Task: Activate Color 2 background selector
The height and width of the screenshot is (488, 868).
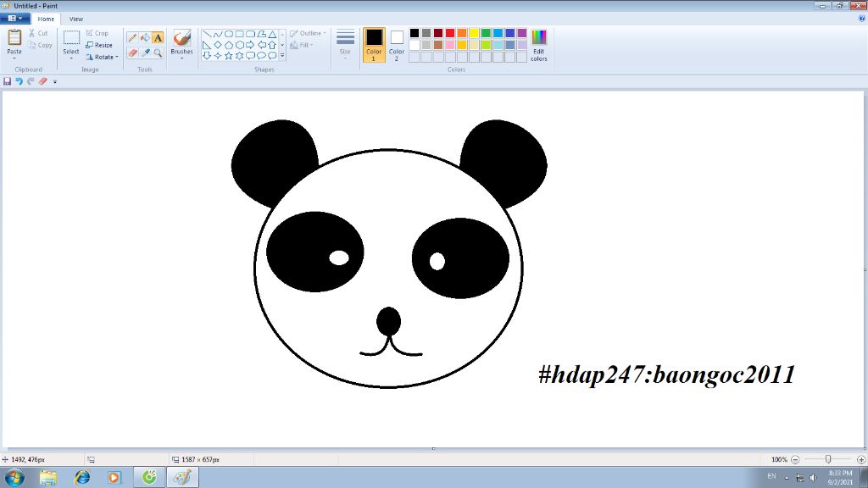Action: point(397,45)
